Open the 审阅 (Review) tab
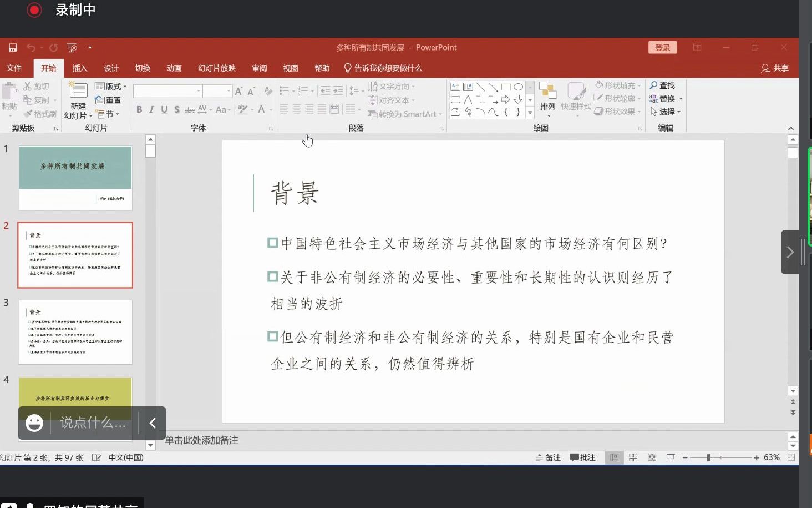This screenshot has height=508, width=812. tap(260, 68)
